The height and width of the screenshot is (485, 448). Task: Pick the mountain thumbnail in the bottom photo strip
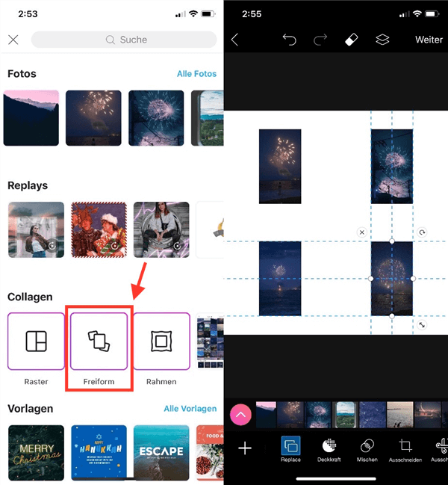[266, 415]
